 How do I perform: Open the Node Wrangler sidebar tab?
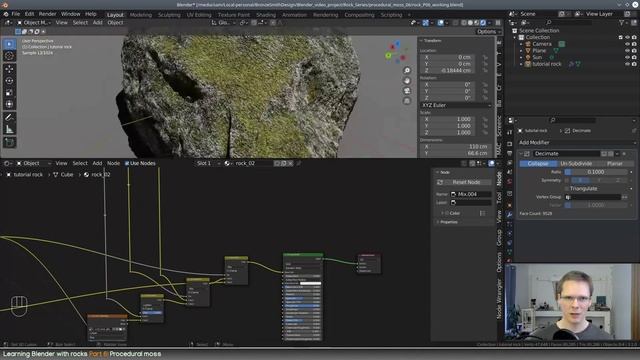(x=499, y=299)
